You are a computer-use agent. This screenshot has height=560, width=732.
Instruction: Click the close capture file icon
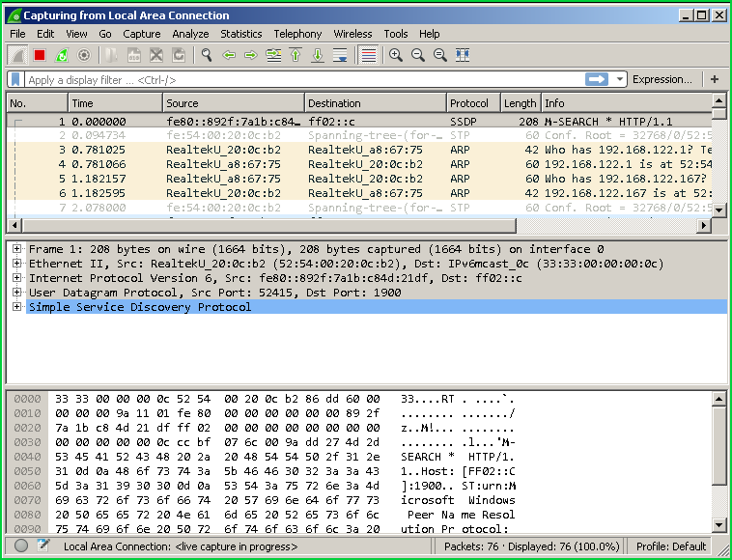pos(156,56)
